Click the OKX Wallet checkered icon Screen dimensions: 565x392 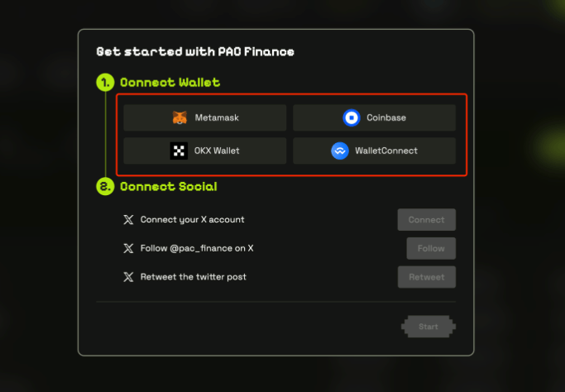(x=179, y=151)
